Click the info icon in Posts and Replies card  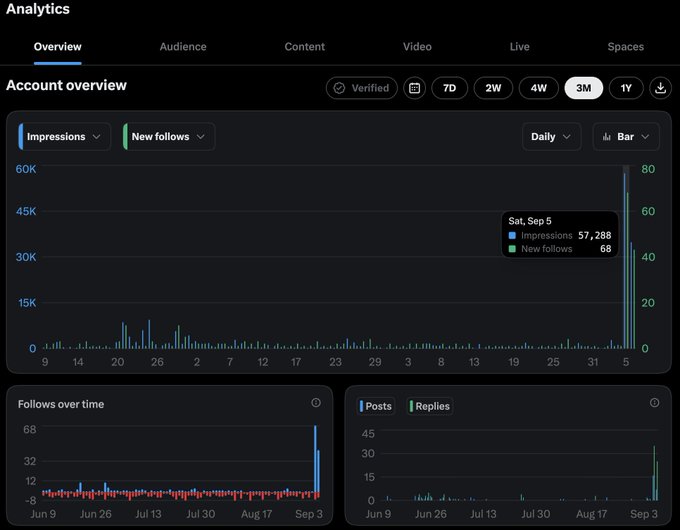coord(654,403)
